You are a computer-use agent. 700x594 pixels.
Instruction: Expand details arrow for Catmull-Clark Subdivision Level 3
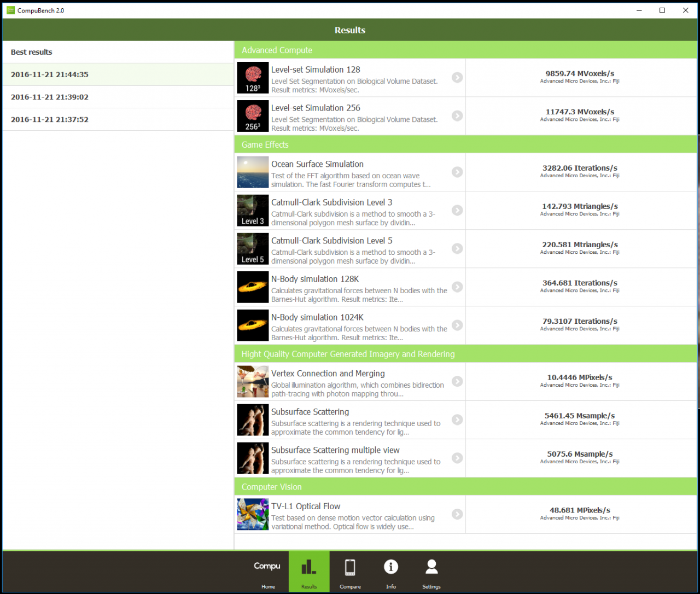(457, 211)
